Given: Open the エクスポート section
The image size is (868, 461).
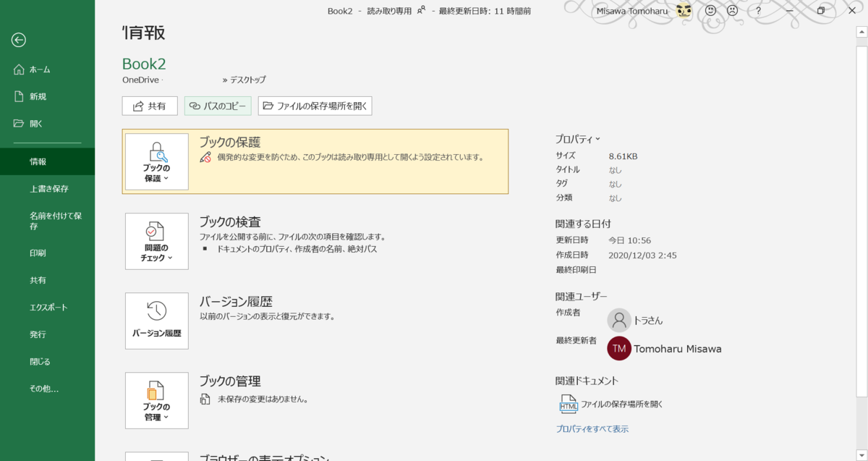Looking at the screenshot, I should click(46, 307).
